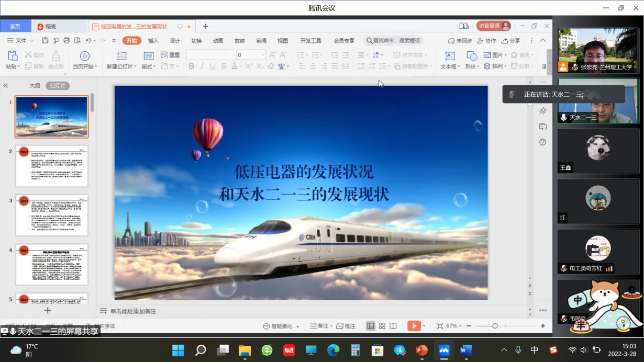The image size is (644, 362).
Task: Start slideshow with the orange play button
Action: point(414,326)
